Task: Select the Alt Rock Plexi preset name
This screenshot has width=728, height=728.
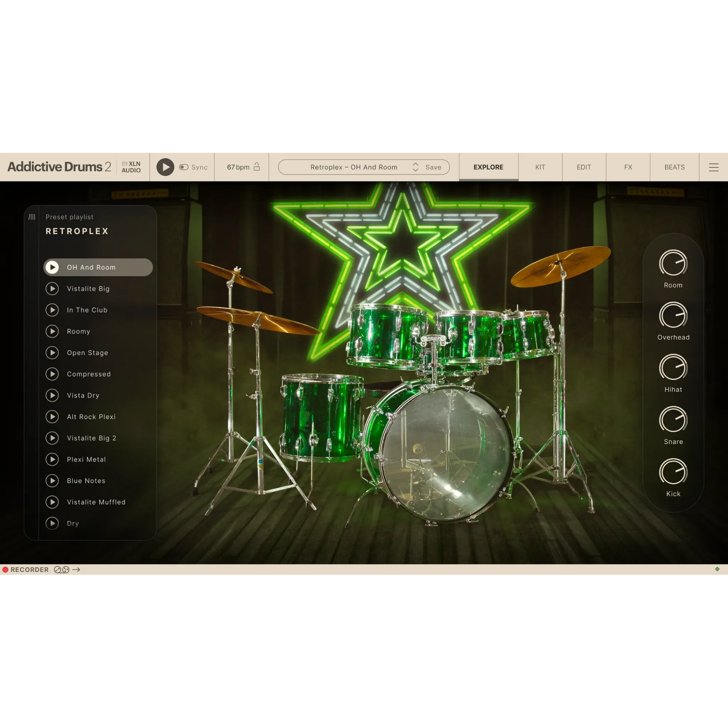Action: pos(91,416)
